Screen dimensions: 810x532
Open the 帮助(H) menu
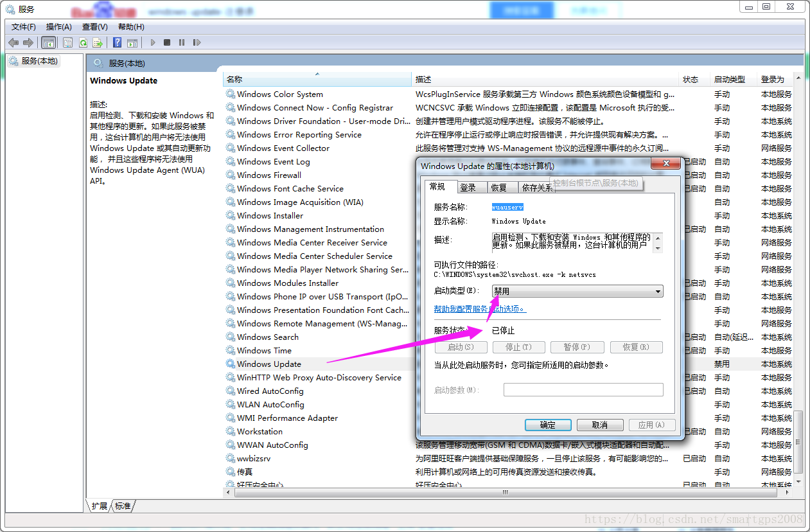(x=131, y=26)
